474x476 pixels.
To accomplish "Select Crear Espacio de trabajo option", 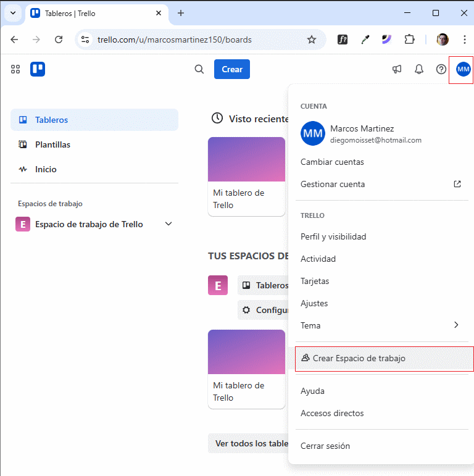I will pos(359,359).
